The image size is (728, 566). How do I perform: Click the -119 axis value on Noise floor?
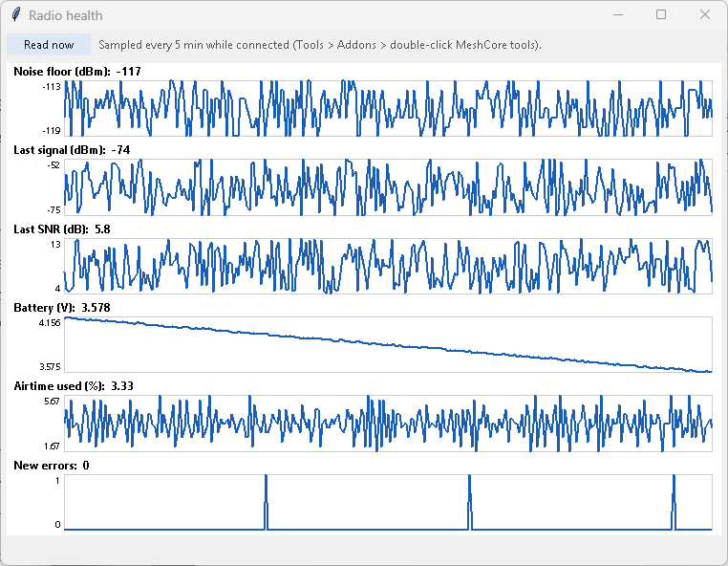pos(51,131)
